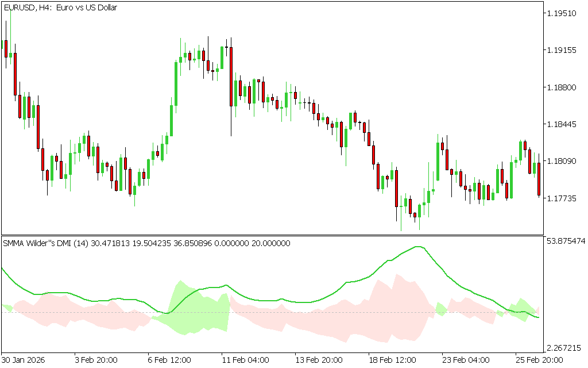This screenshot has height=368, width=588.
Task: Click the highest peak of the green ADX line
Action: (419, 247)
